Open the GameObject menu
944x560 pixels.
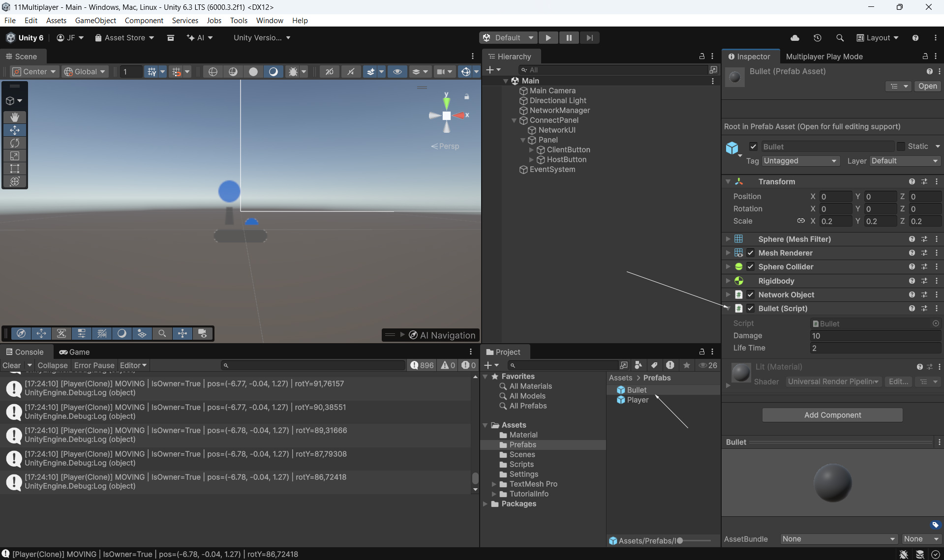95,20
